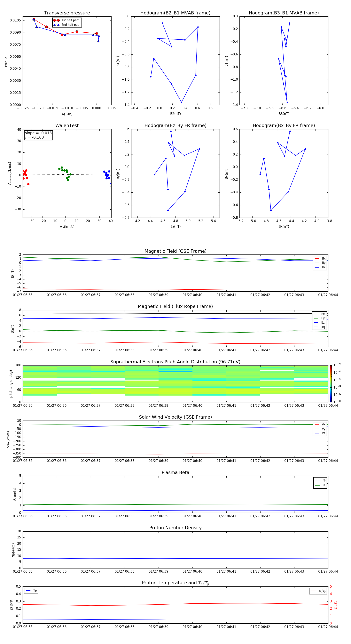Click the Bx legend entry in GSE magnetic field plot
This screenshot has height=644, width=351.
[320, 259]
